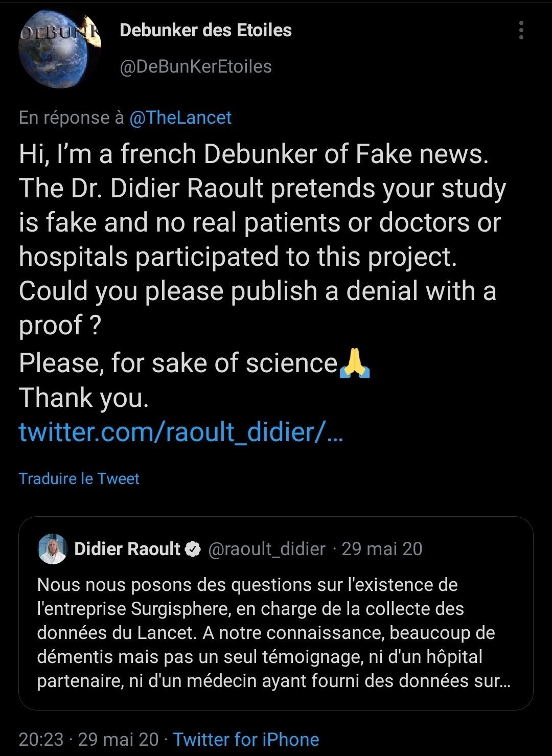Tap Didier Raoult's avatar in quoted tweet
This screenshot has height=756, width=552.
point(53,549)
